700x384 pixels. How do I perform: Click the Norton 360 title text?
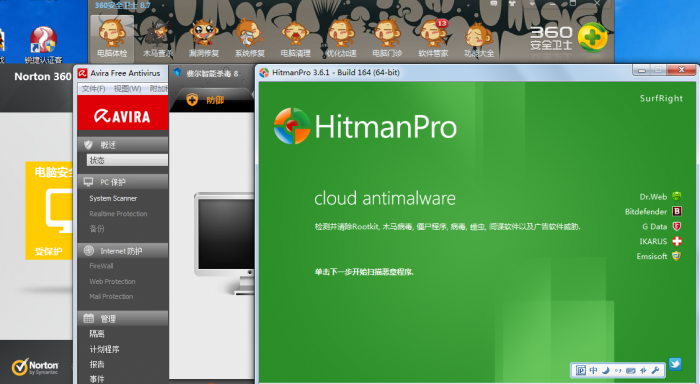[x=43, y=76]
